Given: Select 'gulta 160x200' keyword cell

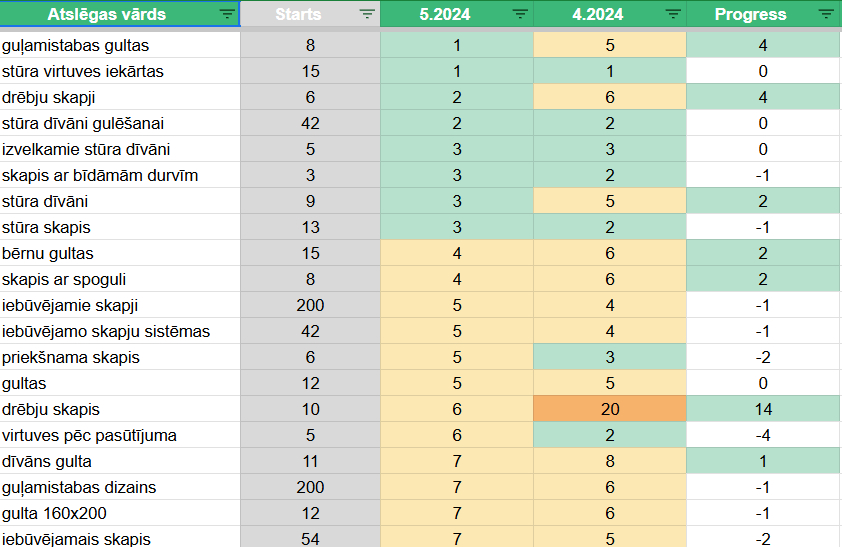Looking at the screenshot, I should tap(54, 514).
